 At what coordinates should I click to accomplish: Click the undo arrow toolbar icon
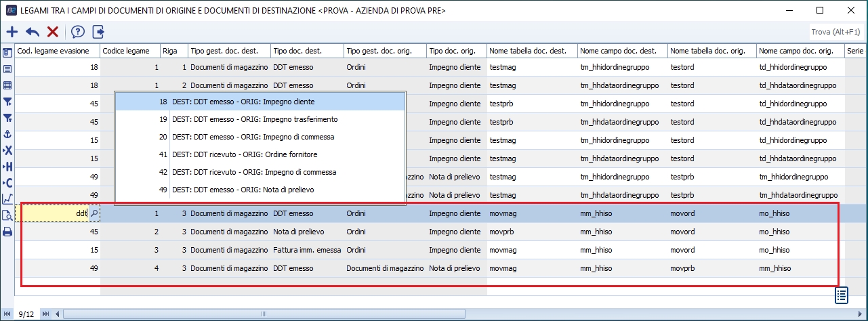click(33, 32)
